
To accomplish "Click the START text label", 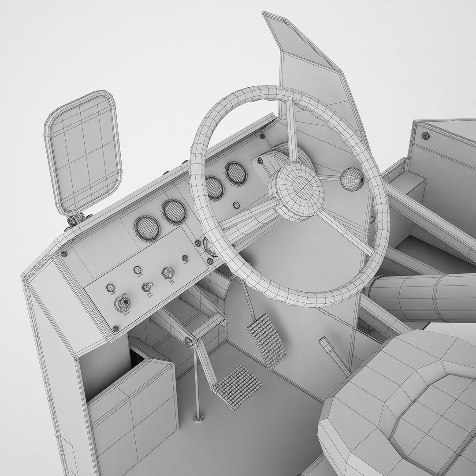I will [x=127, y=313].
